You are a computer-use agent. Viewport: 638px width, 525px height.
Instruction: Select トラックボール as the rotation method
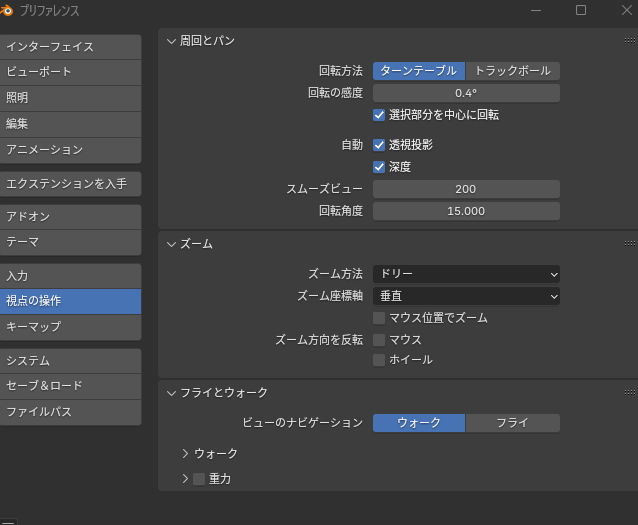coord(512,71)
